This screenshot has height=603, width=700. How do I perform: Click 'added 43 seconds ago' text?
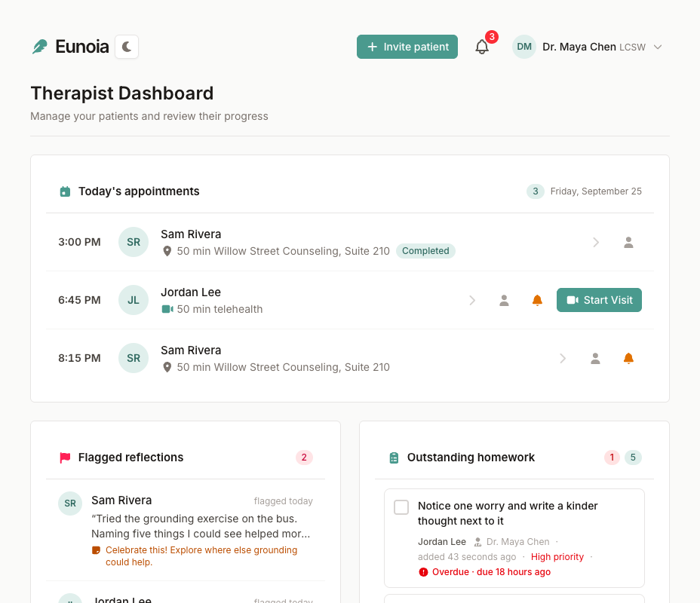tap(467, 557)
